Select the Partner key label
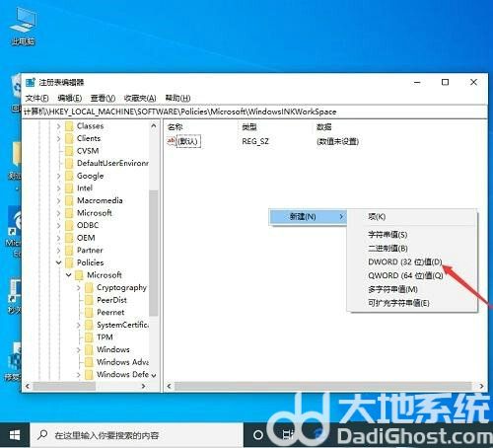 pos(90,251)
